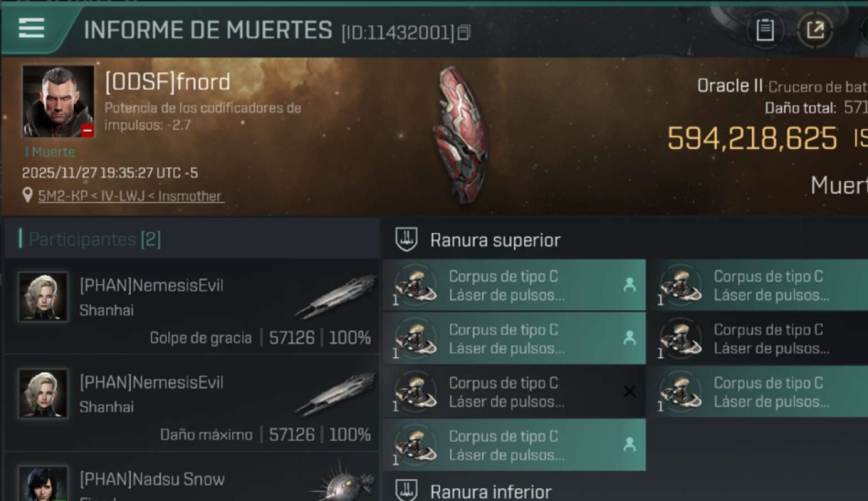The image size is (868, 501).
Task: Open the clipboard icon in the header
Action: click(765, 30)
